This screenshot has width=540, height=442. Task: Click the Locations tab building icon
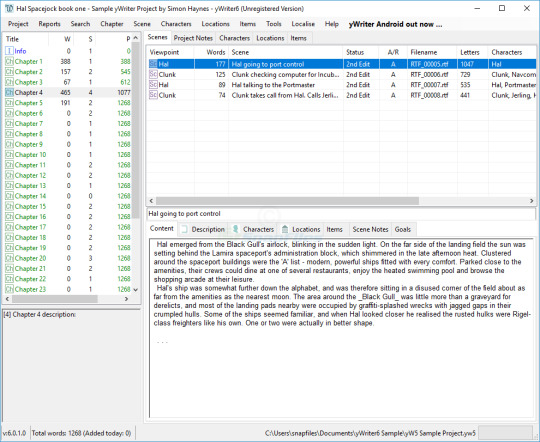pos(285,229)
